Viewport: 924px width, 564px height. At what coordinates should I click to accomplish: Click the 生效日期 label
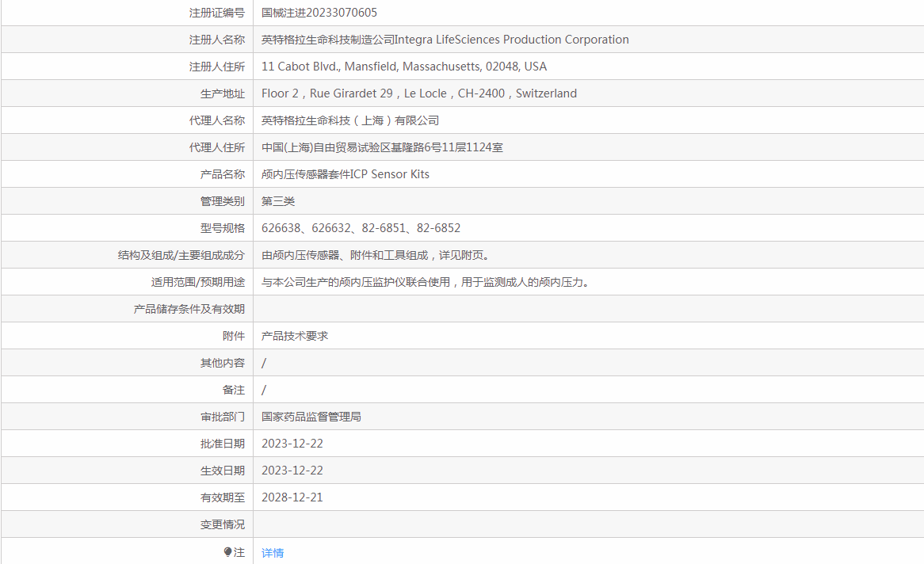(222, 471)
